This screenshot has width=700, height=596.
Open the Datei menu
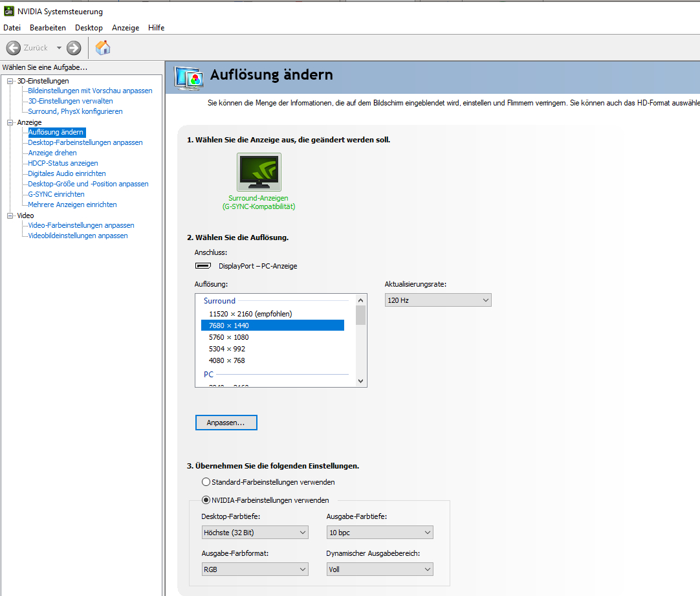pyautogui.click(x=12, y=28)
